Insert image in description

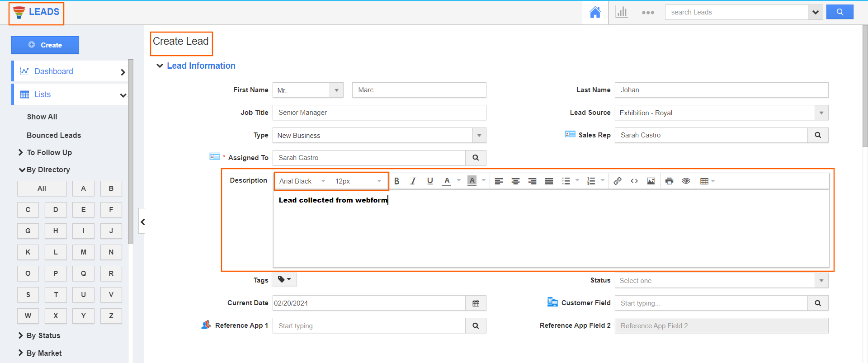tap(651, 181)
